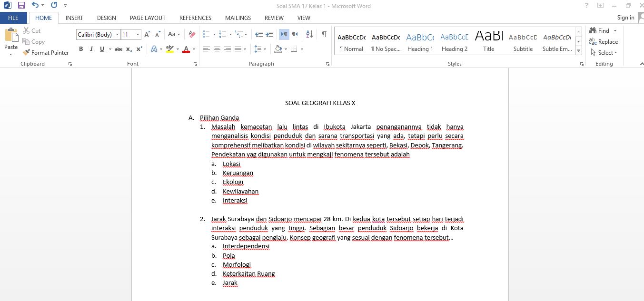Click Replace in the Editing group
The height and width of the screenshot is (301, 644).
(604, 42)
